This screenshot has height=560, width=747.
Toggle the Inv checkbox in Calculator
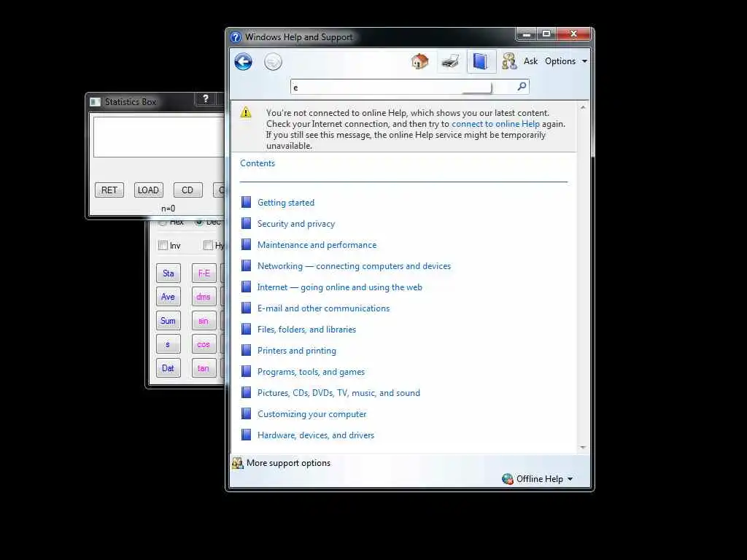163,246
